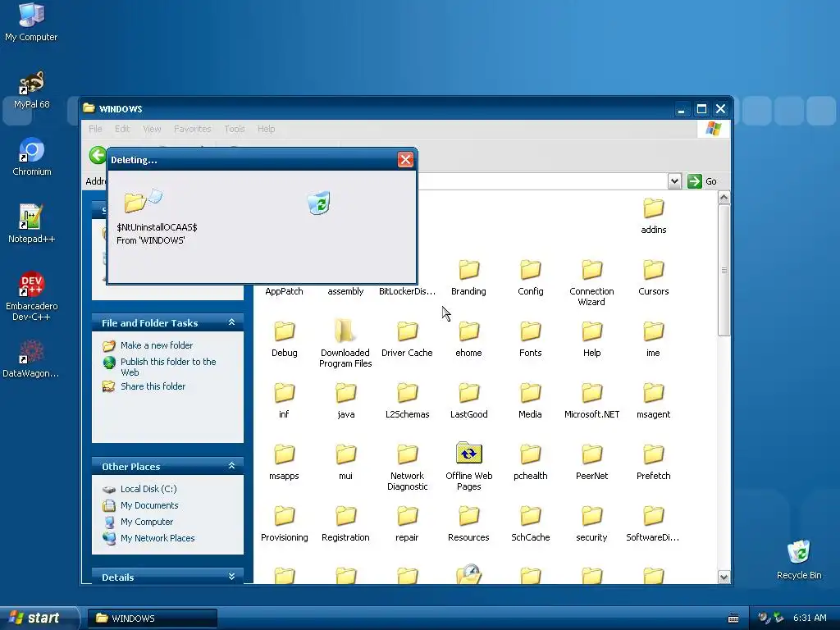Select the Driver Cache folder

click(407, 339)
